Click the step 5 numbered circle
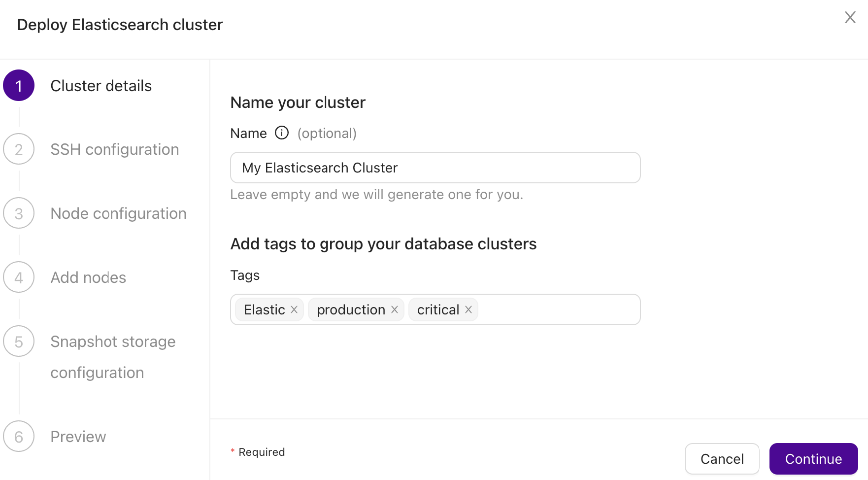The width and height of the screenshot is (868, 480). pyautogui.click(x=19, y=341)
